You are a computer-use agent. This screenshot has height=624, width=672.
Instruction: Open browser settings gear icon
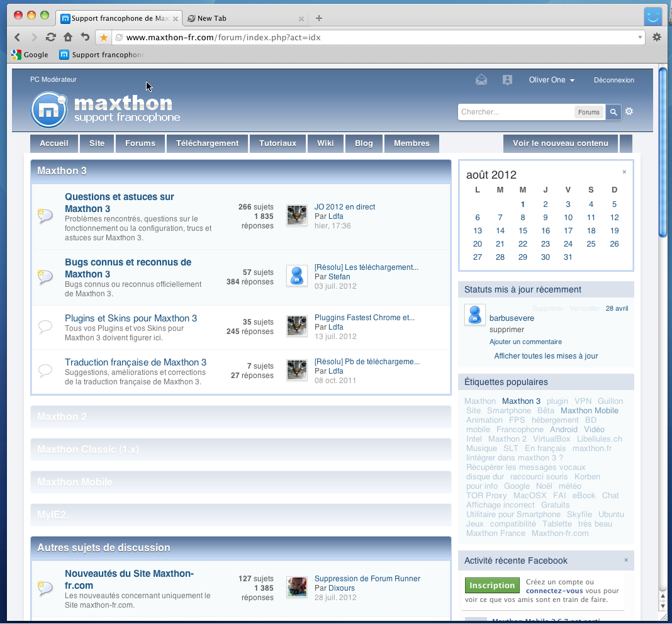click(x=656, y=37)
